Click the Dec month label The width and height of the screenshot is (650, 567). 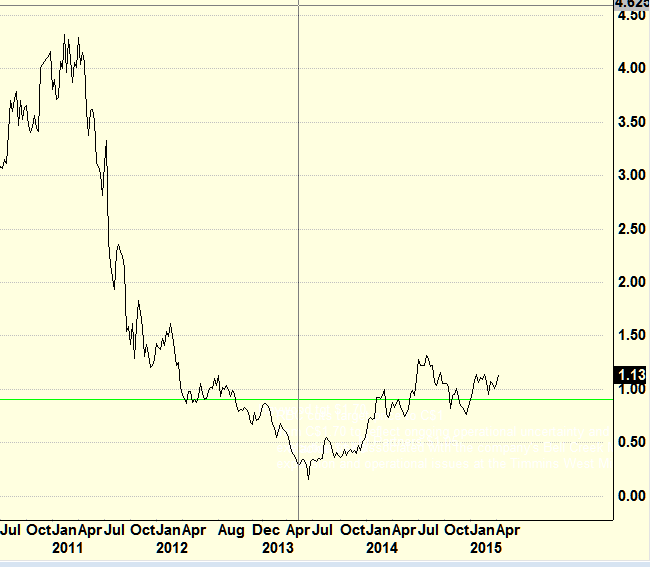click(x=266, y=530)
